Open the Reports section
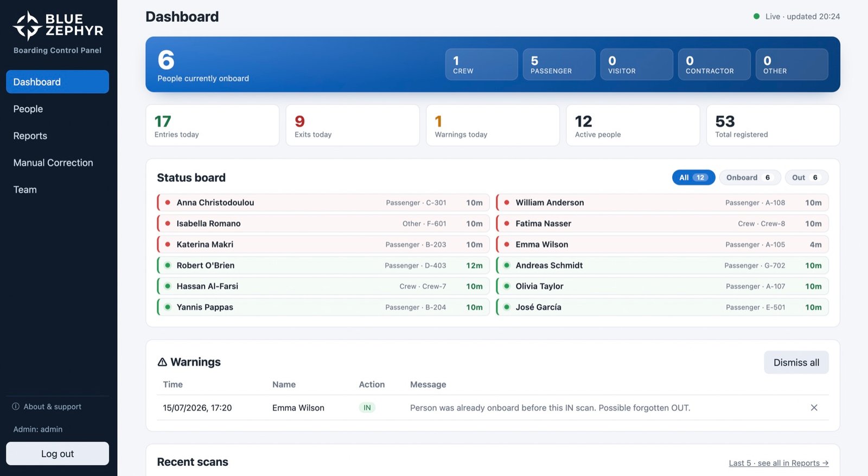Screen dimensions: 868x476 click(x=58, y=136)
